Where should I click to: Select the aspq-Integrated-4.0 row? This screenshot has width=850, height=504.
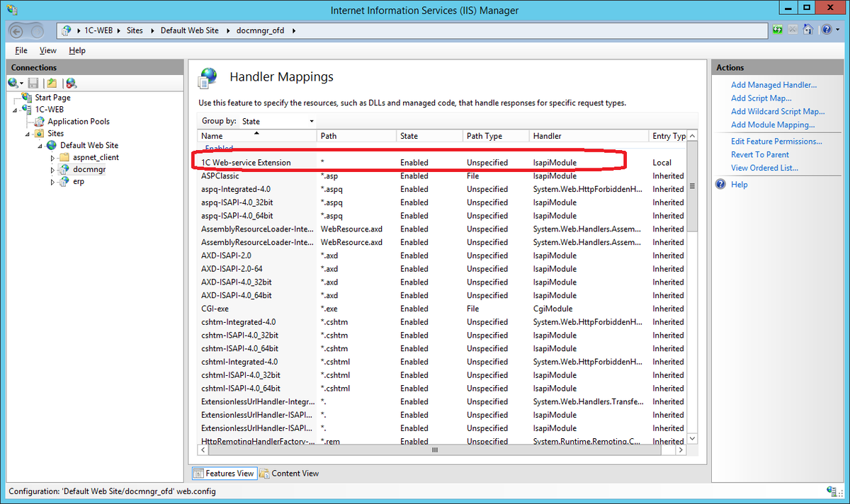(x=442, y=189)
